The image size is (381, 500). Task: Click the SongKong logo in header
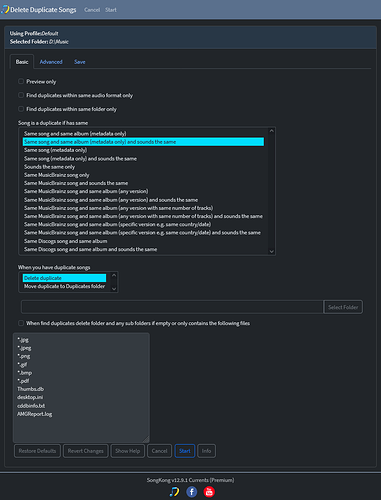pos(5,9)
